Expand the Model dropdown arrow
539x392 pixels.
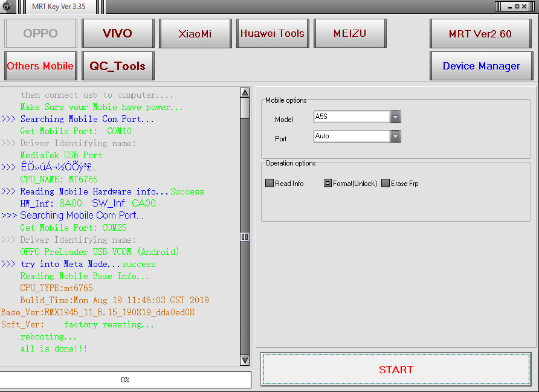point(395,117)
